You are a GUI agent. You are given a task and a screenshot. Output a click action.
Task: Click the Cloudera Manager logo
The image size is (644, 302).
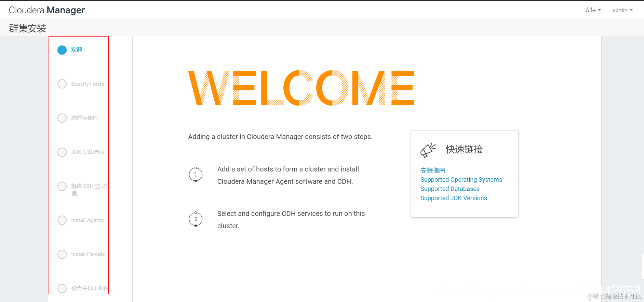pos(47,10)
